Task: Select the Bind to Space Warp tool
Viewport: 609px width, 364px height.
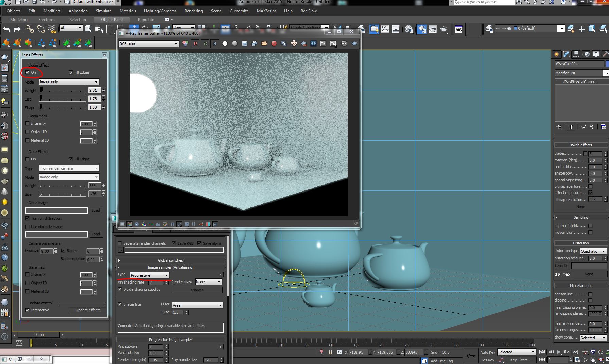Action: click(x=52, y=29)
